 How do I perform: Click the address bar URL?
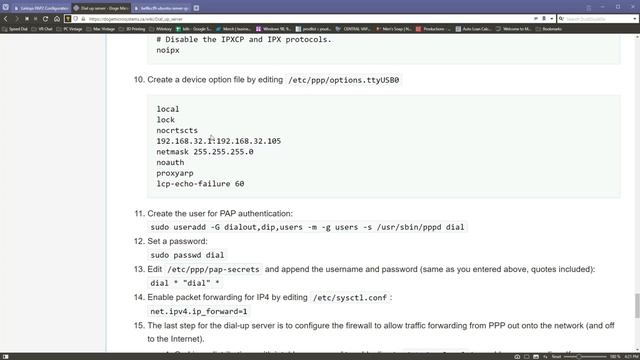[x=136, y=19]
